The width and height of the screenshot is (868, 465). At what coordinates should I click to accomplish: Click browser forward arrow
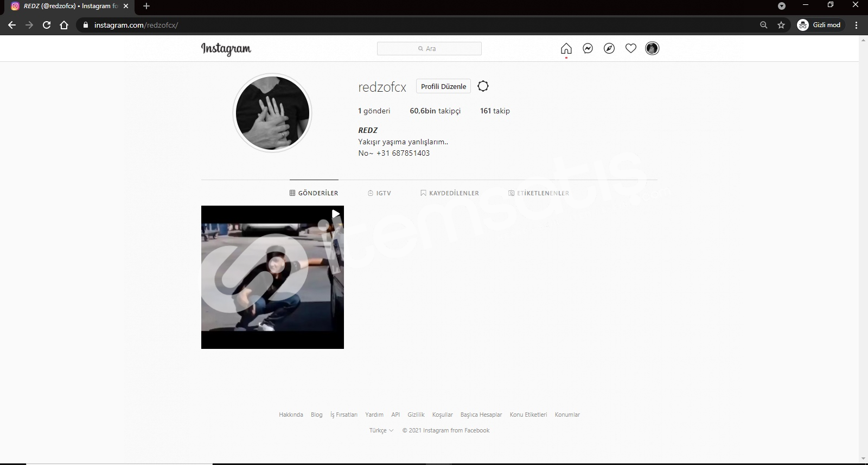coord(29,25)
